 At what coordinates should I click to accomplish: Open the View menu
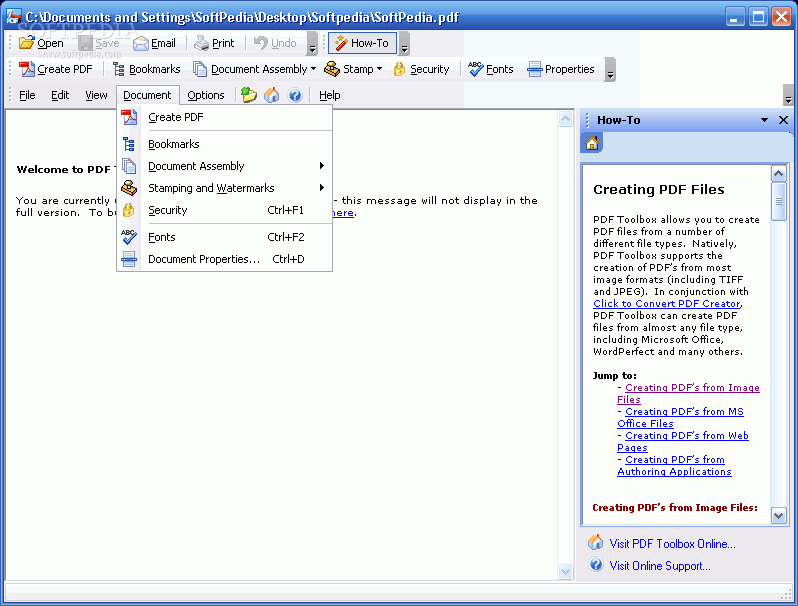click(x=96, y=95)
